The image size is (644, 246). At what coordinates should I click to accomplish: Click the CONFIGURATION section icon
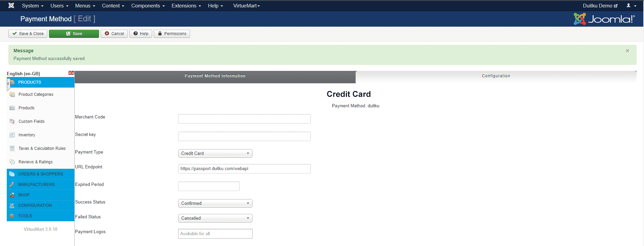pos(12,206)
